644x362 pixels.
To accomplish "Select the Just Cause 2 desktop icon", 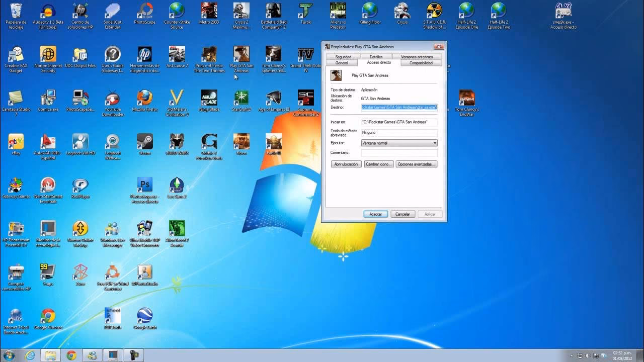I will [x=177, y=57].
